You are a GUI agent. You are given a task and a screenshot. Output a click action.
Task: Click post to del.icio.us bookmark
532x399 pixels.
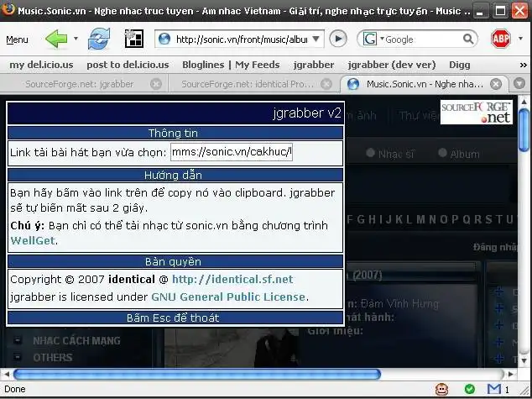(x=128, y=65)
